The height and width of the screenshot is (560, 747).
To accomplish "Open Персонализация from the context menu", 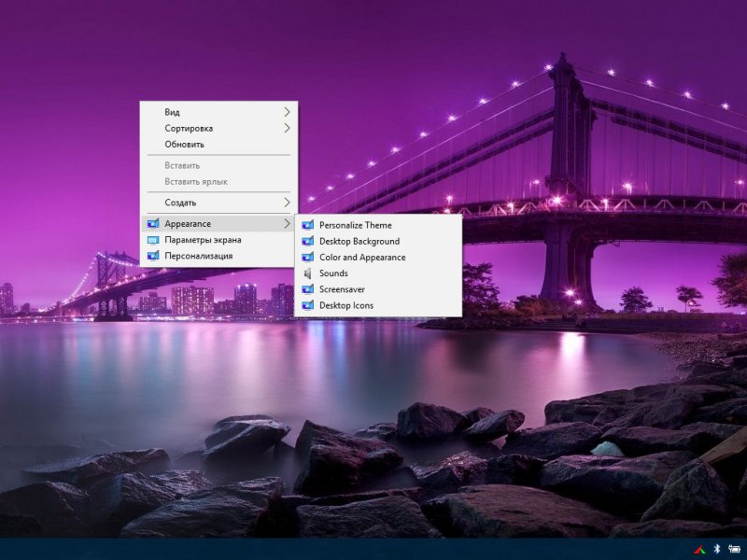I will [218, 256].
